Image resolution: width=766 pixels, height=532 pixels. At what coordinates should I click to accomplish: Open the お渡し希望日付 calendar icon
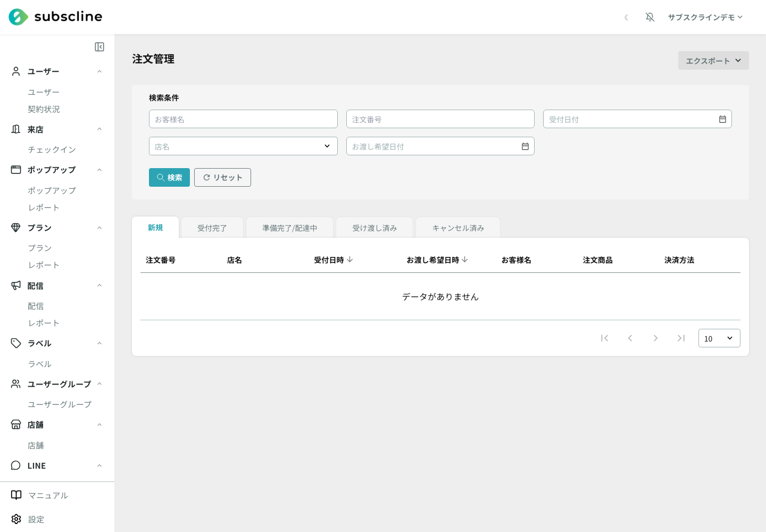tap(525, 146)
